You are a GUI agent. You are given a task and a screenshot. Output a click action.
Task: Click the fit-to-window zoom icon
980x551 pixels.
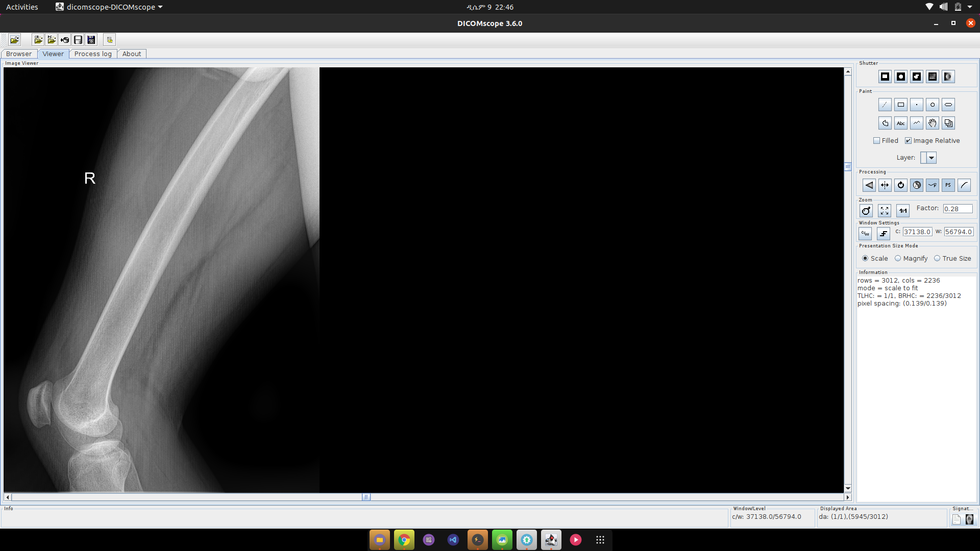[885, 211]
